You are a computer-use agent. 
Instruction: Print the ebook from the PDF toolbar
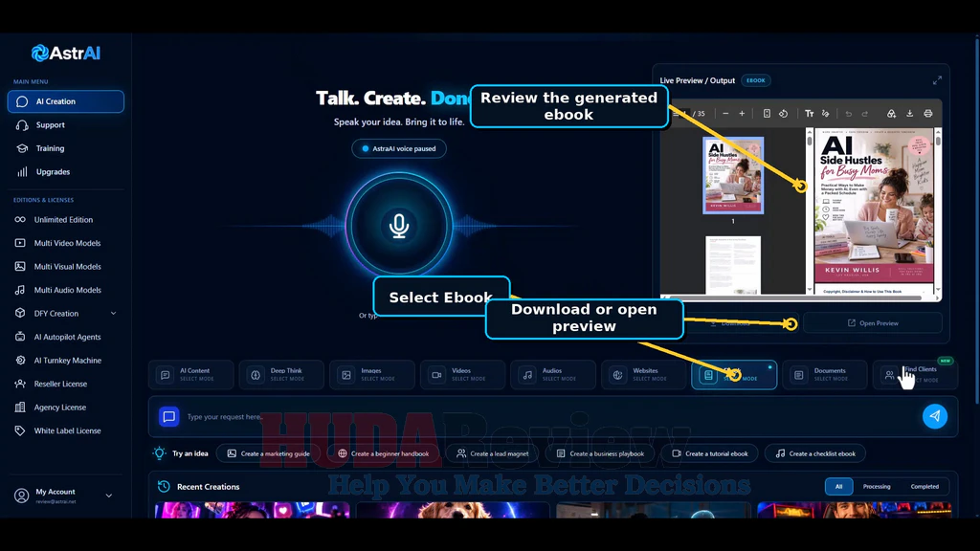pos(928,114)
